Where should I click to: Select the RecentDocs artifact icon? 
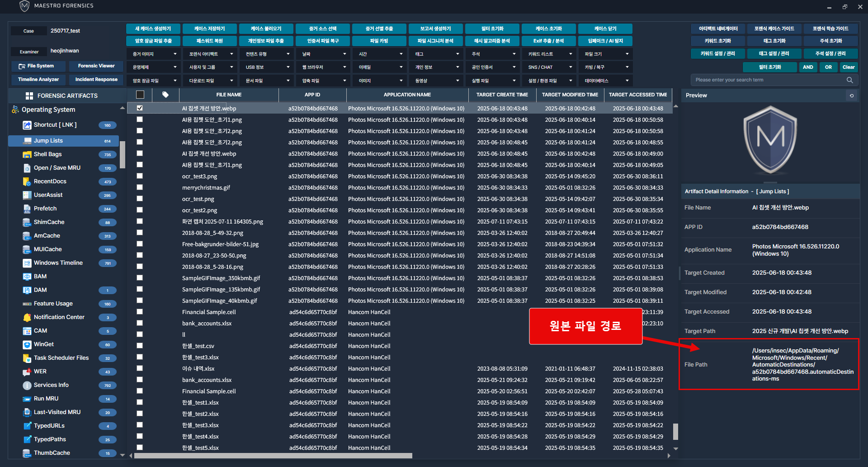[27, 181]
